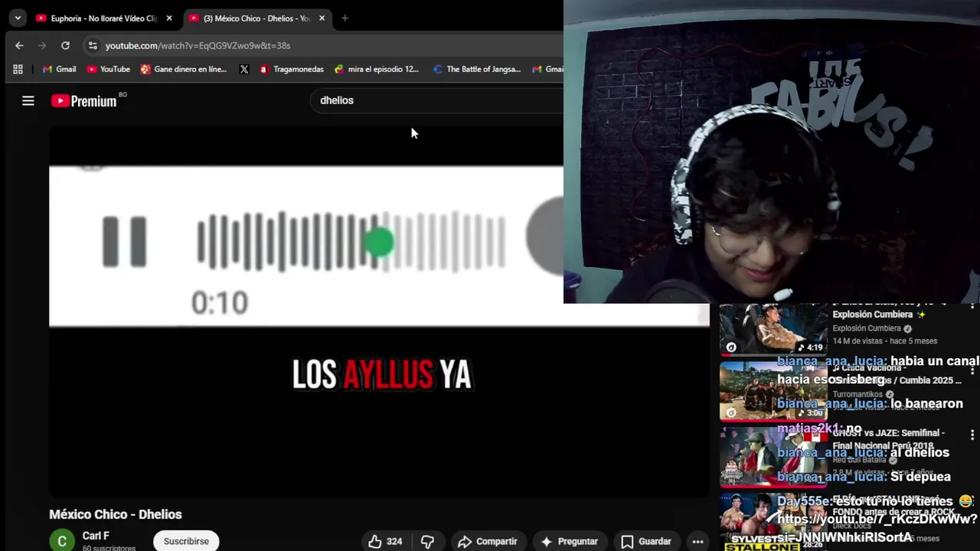This screenshot has width=980, height=551.
Task: Open the X bookmark icon
Action: click(x=244, y=69)
